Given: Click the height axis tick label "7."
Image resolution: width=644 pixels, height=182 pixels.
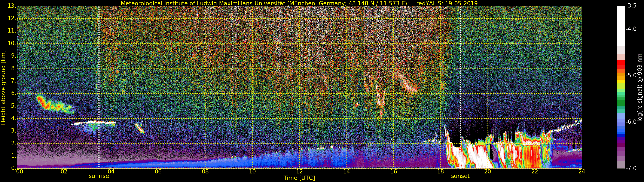Looking at the screenshot, I should (x=14, y=81).
